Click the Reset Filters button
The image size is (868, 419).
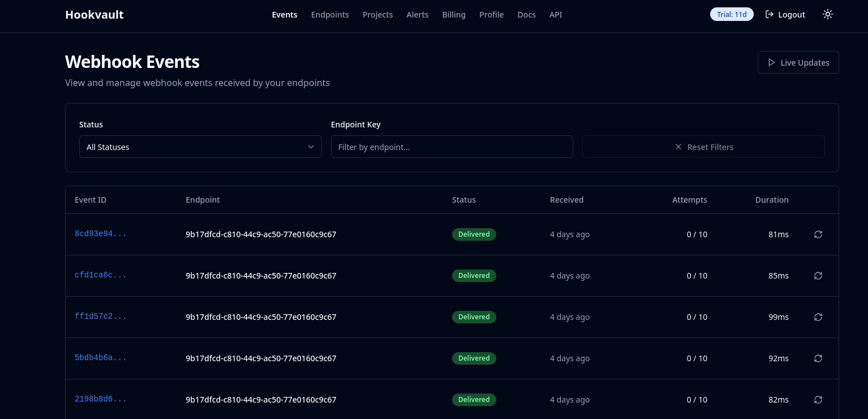coord(703,147)
